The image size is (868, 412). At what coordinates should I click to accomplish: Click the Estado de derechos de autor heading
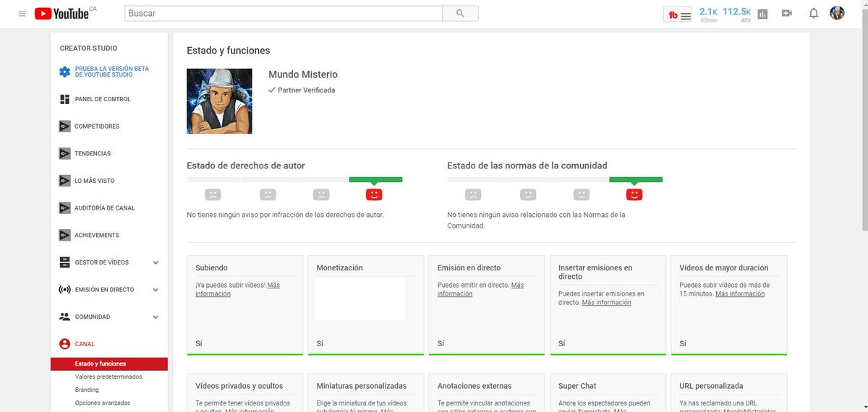(246, 166)
